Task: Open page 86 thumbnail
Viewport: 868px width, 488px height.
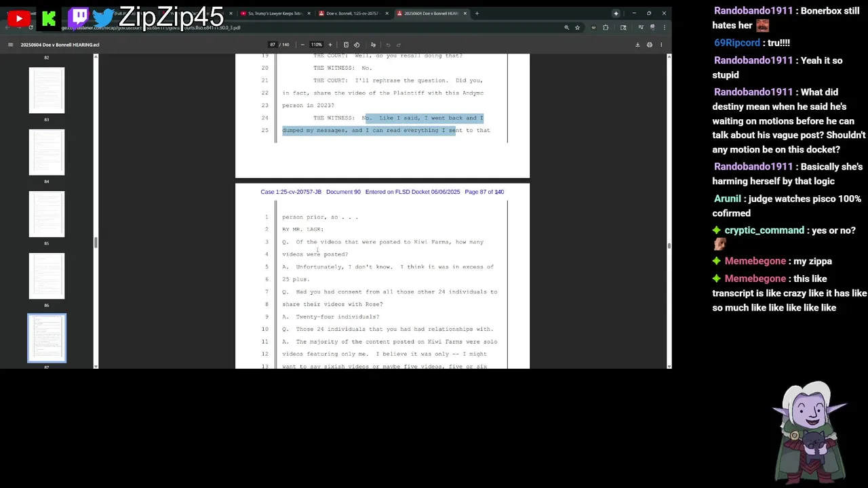Action: [47, 276]
